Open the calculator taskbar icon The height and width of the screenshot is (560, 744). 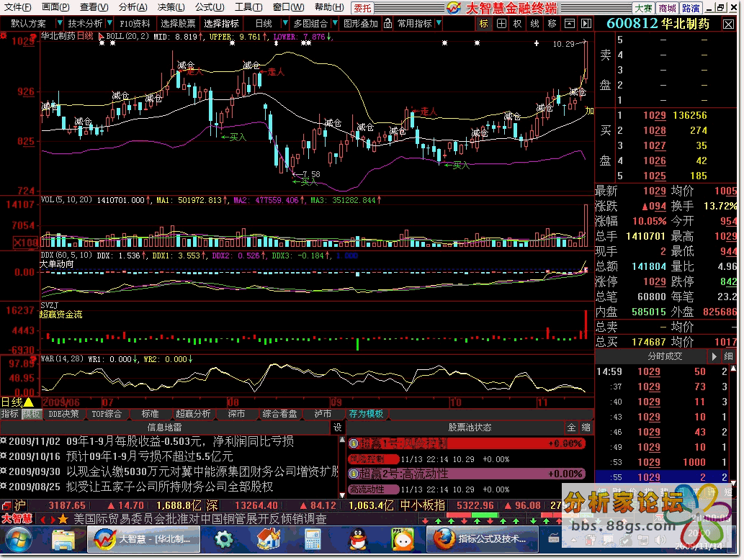coord(313,540)
